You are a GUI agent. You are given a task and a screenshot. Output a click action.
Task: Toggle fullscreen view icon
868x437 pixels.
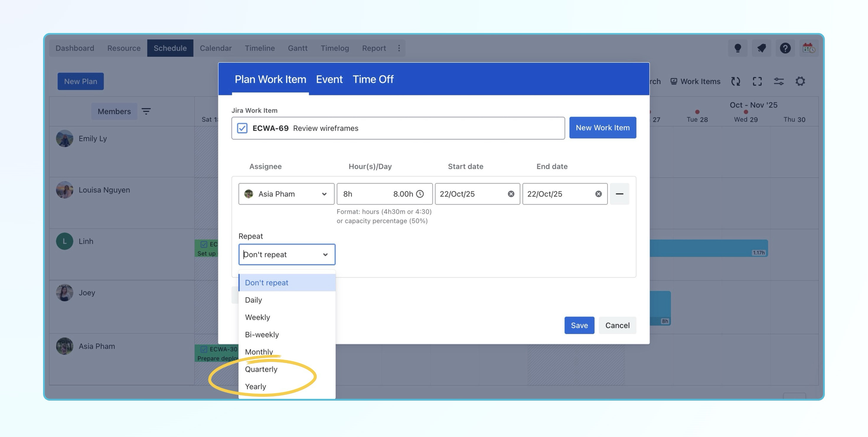(757, 81)
